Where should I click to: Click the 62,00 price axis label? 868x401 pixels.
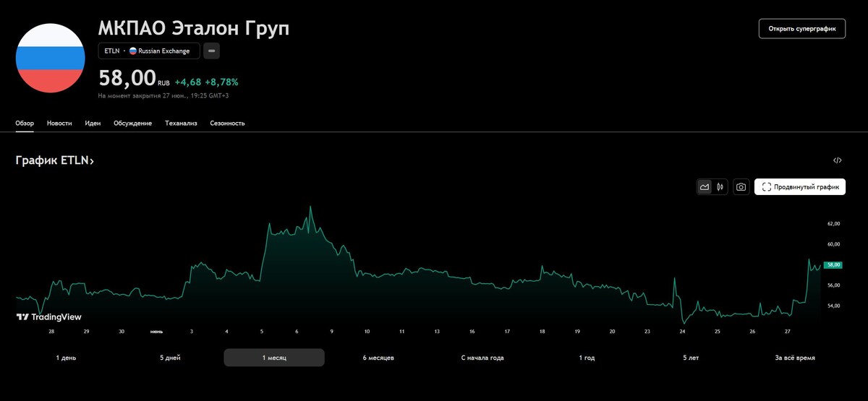(x=834, y=224)
